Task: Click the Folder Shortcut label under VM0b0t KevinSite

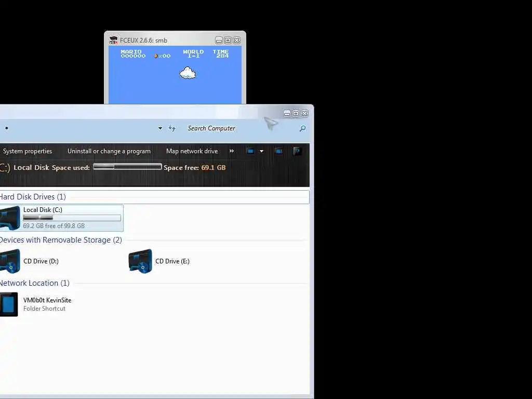Action: click(x=45, y=309)
